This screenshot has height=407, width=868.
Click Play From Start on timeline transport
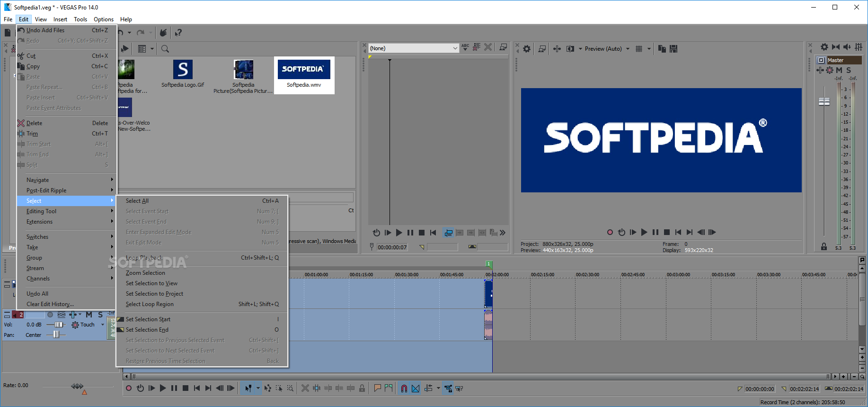click(x=151, y=388)
